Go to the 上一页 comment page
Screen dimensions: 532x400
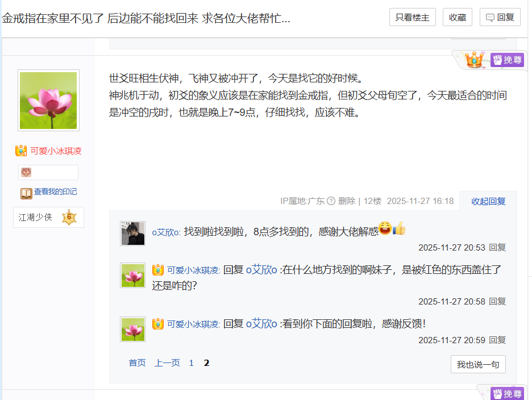(167, 363)
